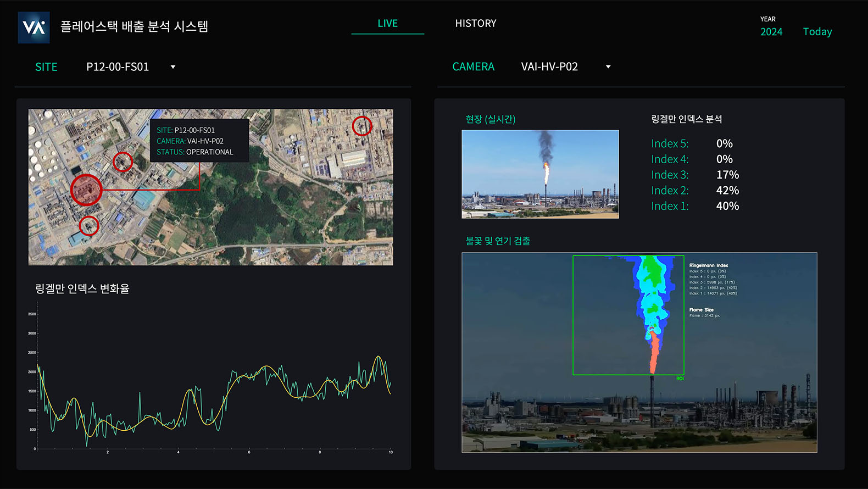The width and height of the screenshot is (868, 489).
Task: Click the Index 5 value 0%
Action: (725, 143)
